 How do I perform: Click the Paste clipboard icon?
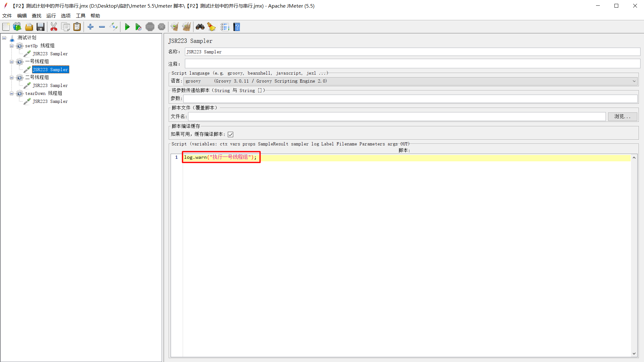coord(77,27)
